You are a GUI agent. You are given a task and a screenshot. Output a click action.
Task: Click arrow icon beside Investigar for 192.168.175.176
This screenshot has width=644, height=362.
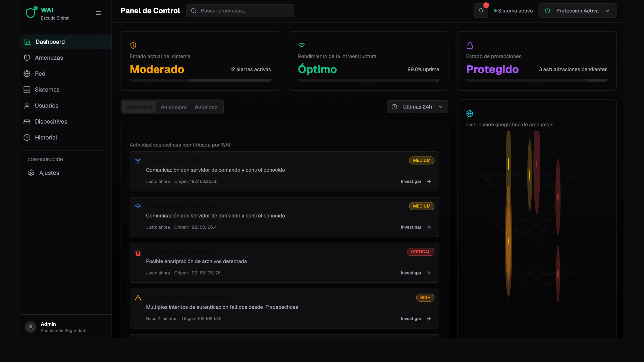[429, 273]
